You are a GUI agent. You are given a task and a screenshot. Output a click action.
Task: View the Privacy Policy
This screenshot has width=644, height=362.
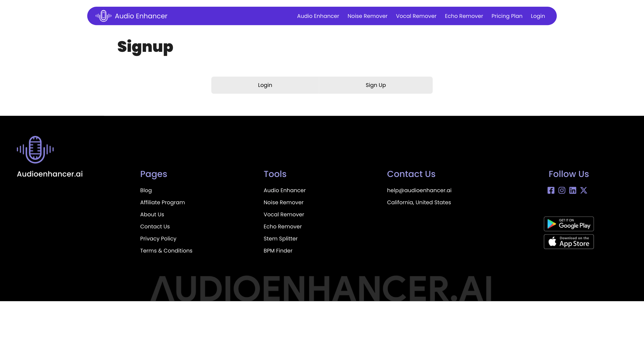[158, 239]
